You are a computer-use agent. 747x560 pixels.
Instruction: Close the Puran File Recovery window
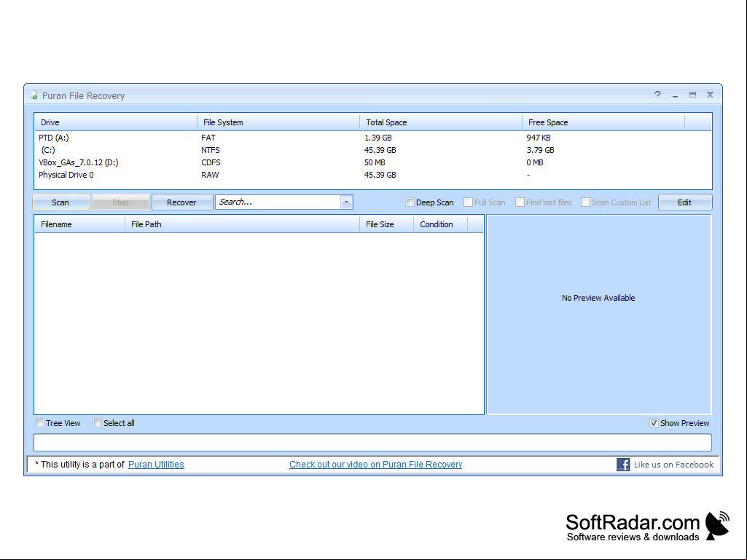coord(710,94)
